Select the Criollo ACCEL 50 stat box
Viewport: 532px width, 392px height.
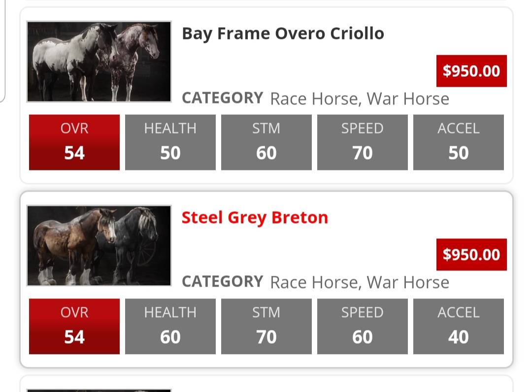459,142
